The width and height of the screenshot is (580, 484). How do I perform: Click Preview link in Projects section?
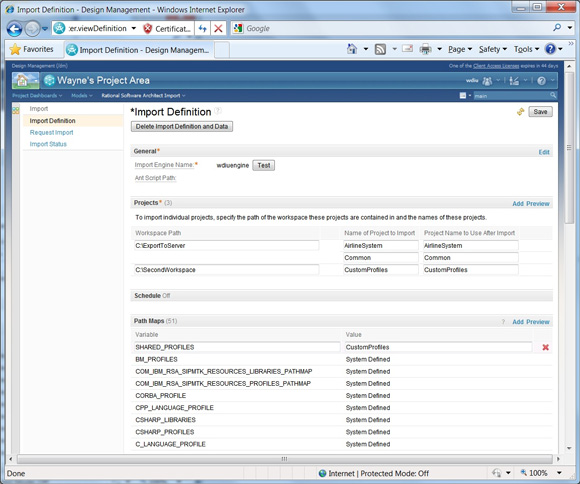[x=538, y=204]
